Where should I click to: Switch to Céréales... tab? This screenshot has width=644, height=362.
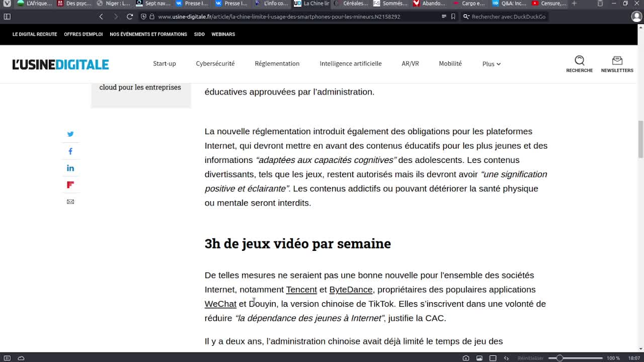(351, 4)
